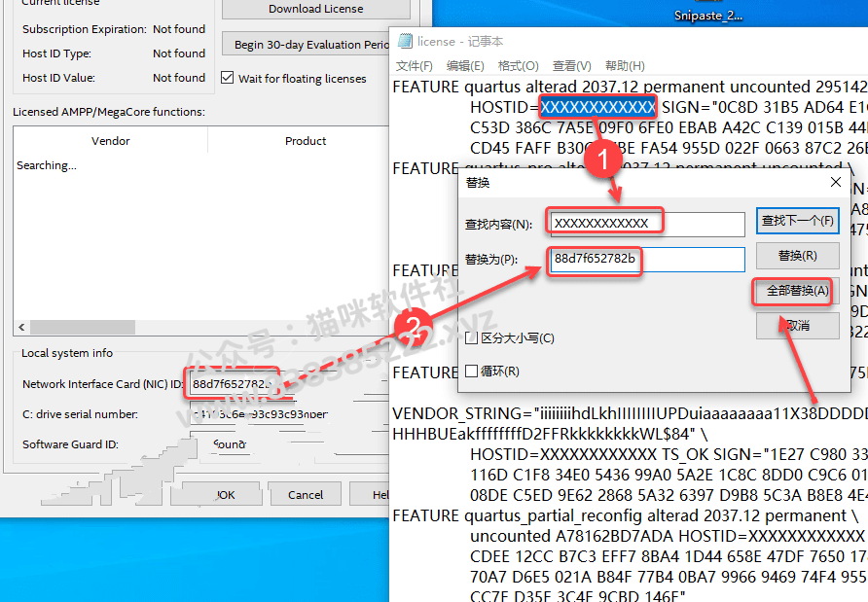Click the HOSTID=XXXXXXXXXXXX TS_OK line in Notepad
This screenshot has width=868, height=602.
point(669,454)
